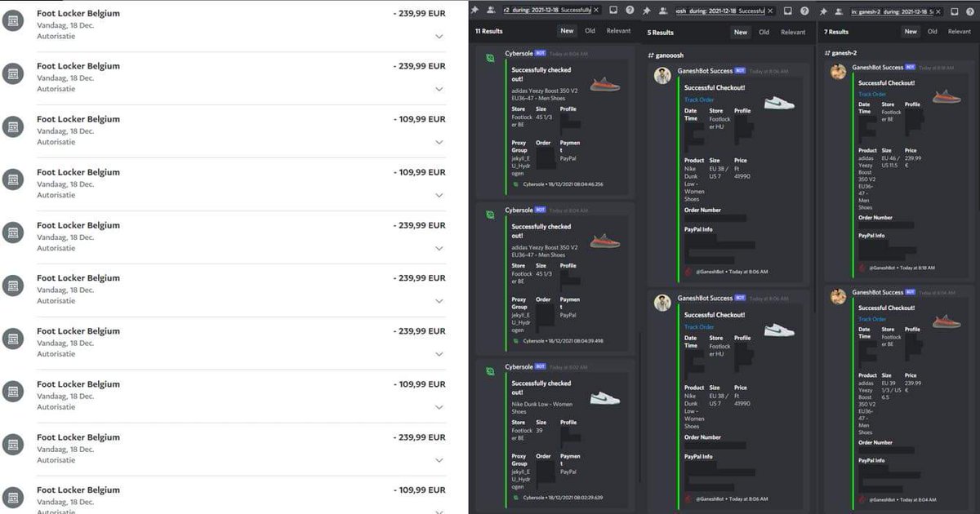Click the '11 Results' count label
Screen dimensions: 980x514
click(x=489, y=31)
